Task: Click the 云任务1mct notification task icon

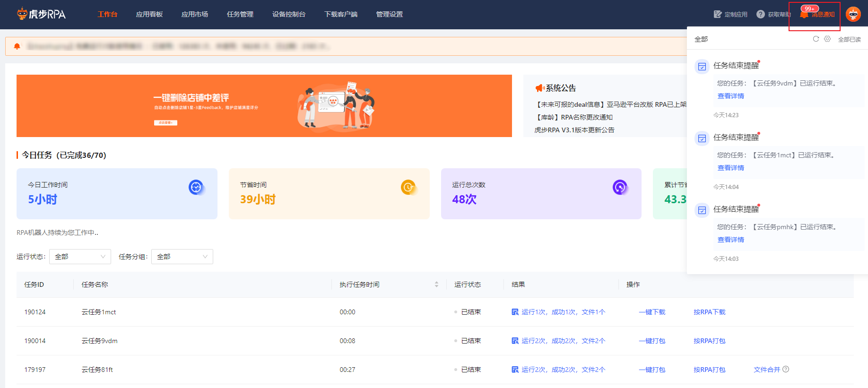Action: (x=702, y=138)
